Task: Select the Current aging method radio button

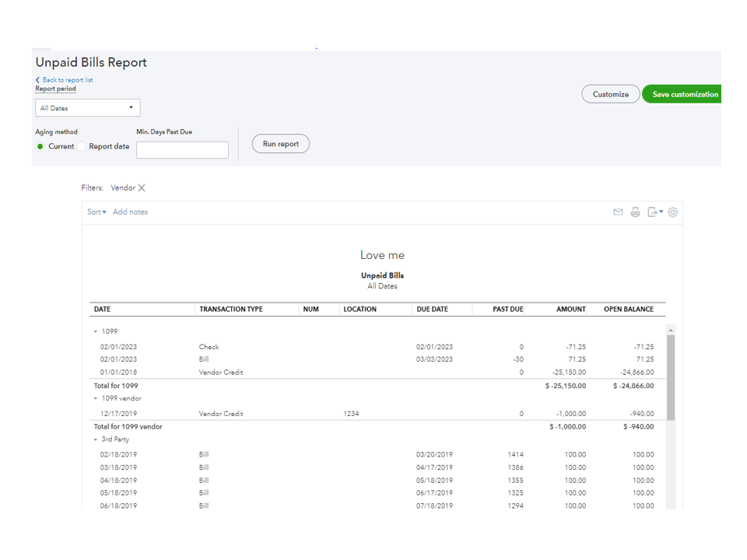Action: (x=40, y=147)
